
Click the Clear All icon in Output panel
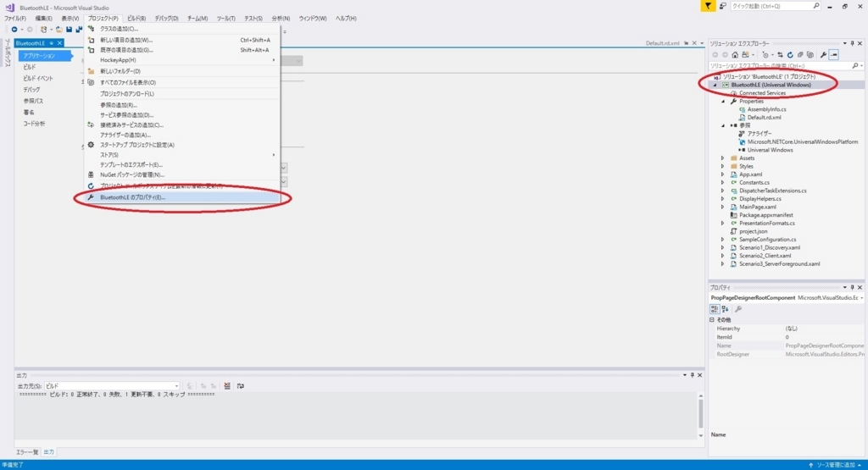click(227, 386)
